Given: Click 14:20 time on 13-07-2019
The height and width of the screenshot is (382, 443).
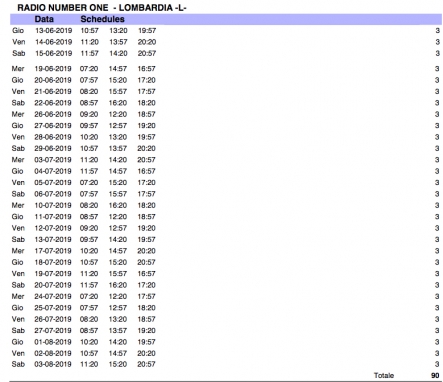Looking at the screenshot, I should (x=118, y=240).
